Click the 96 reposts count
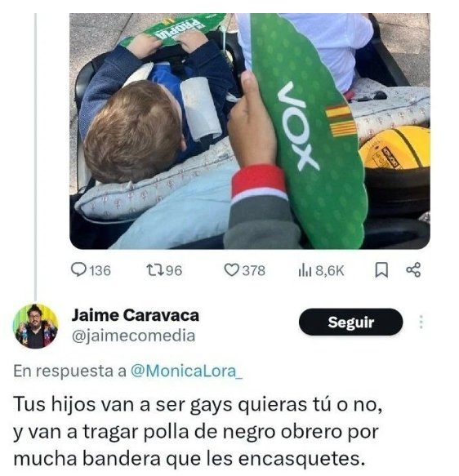 click(x=174, y=270)
